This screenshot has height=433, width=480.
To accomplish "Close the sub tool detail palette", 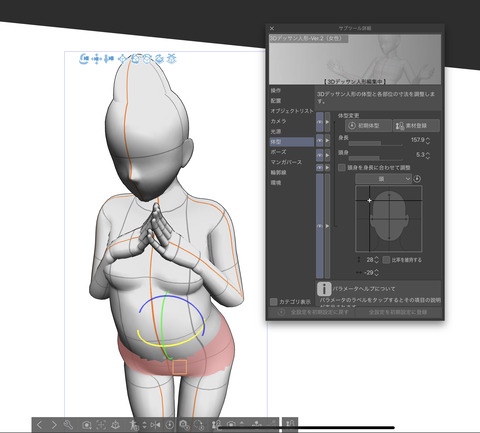I will click(272, 28).
